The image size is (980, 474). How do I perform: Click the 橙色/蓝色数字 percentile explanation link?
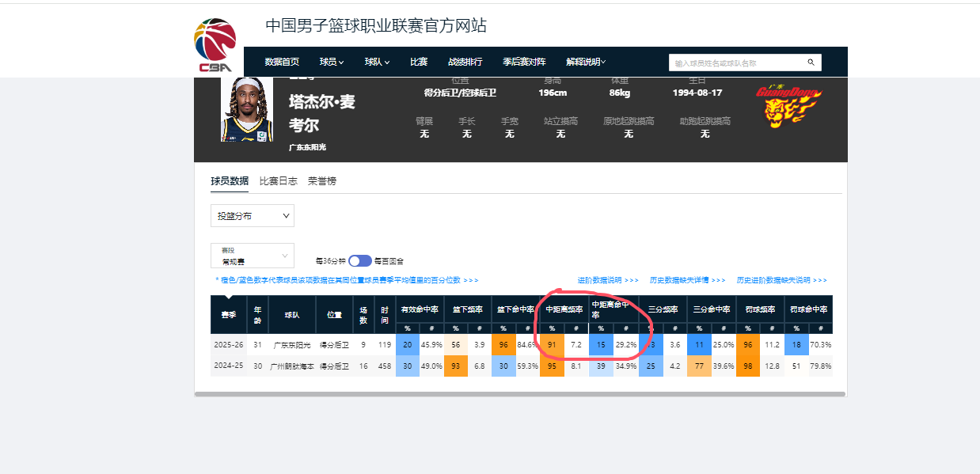coord(347,280)
